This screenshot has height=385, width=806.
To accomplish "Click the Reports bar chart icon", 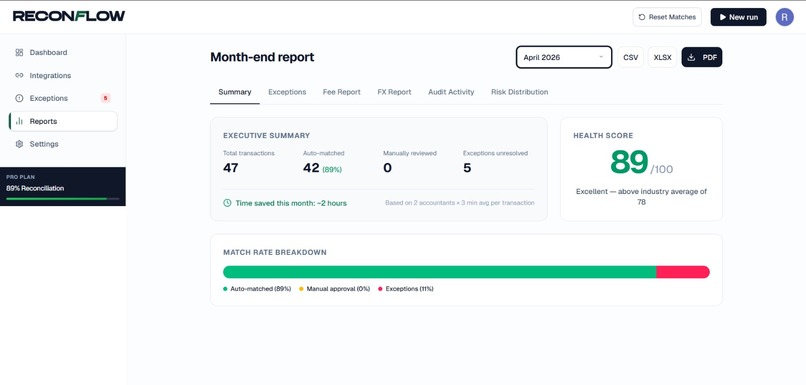I will coord(19,121).
